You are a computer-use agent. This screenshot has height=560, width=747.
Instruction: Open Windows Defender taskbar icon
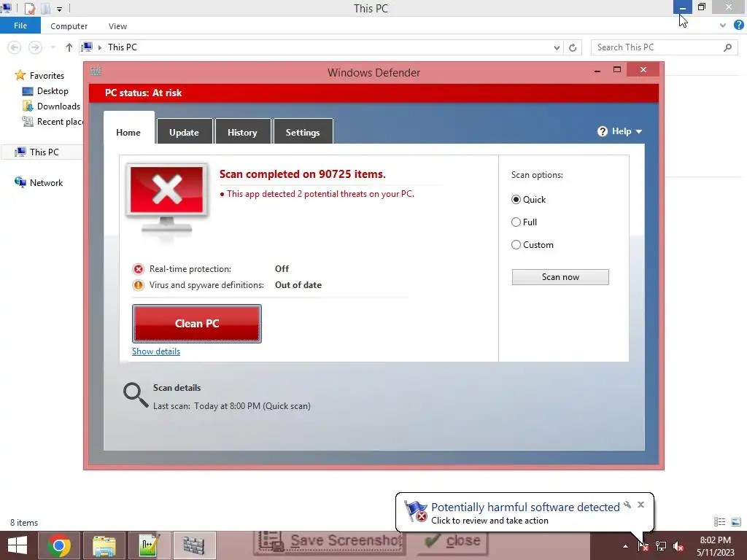coord(194,545)
